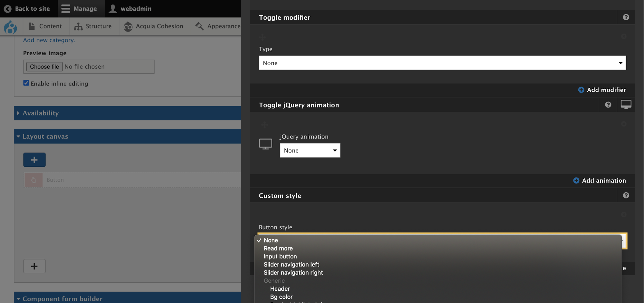Open the Add new category link
This screenshot has height=303, width=644.
(48, 40)
